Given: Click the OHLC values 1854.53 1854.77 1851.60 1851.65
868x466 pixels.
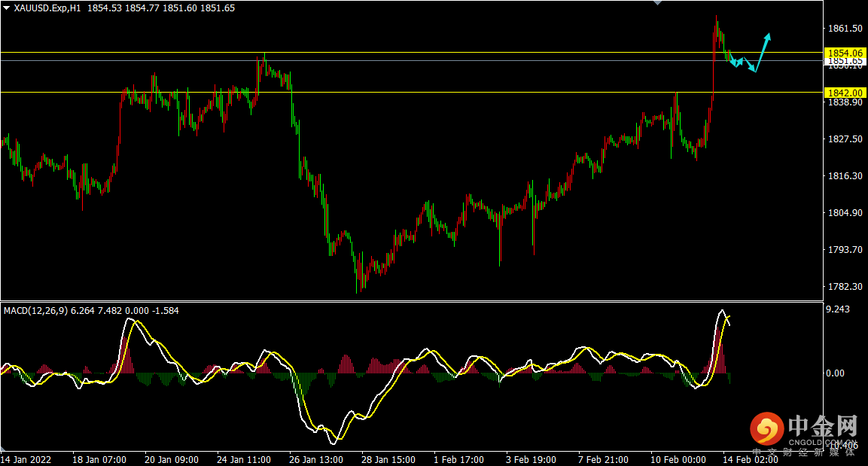Looking at the screenshot, I should (161, 8).
